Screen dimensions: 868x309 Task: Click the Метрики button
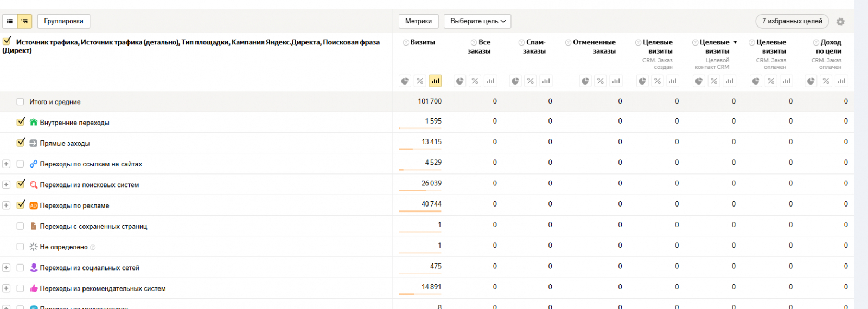pyautogui.click(x=418, y=21)
